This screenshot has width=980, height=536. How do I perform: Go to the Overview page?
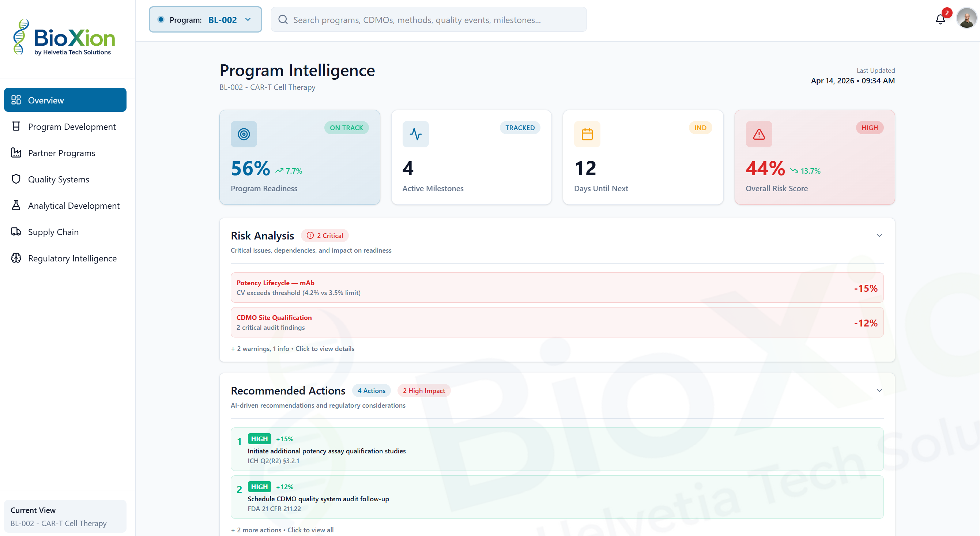click(65, 100)
